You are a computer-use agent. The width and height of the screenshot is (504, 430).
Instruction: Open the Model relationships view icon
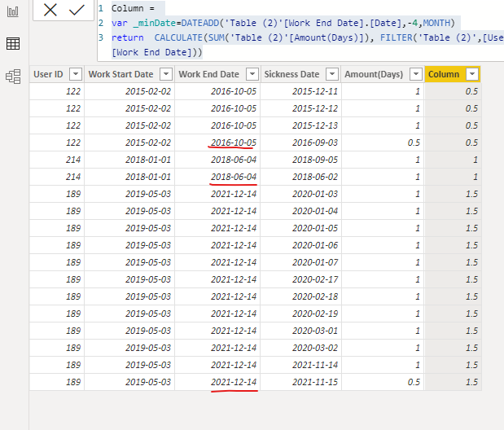click(x=13, y=77)
